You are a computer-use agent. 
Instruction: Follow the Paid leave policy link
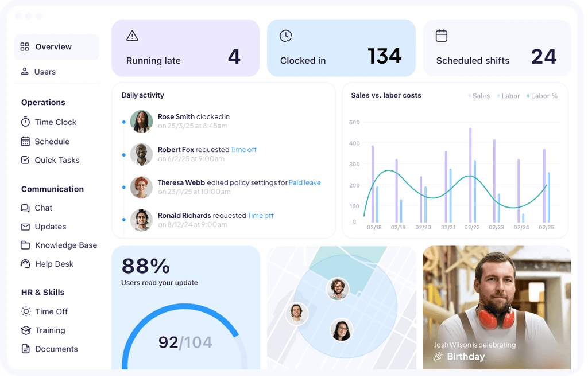[x=304, y=182]
